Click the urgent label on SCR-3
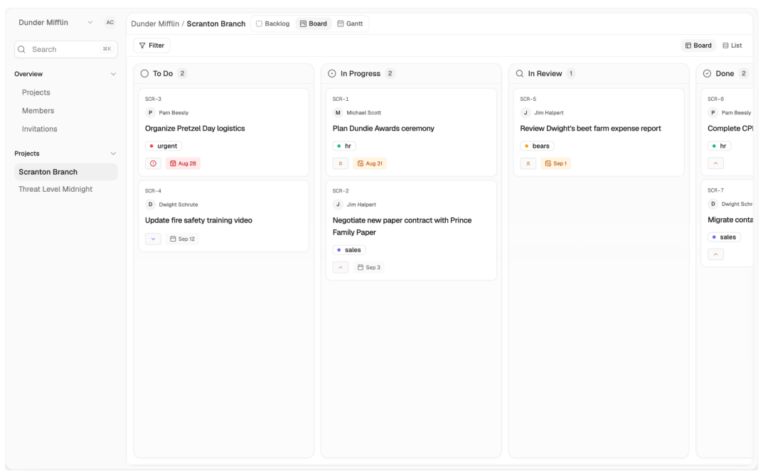 pos(164,146)
